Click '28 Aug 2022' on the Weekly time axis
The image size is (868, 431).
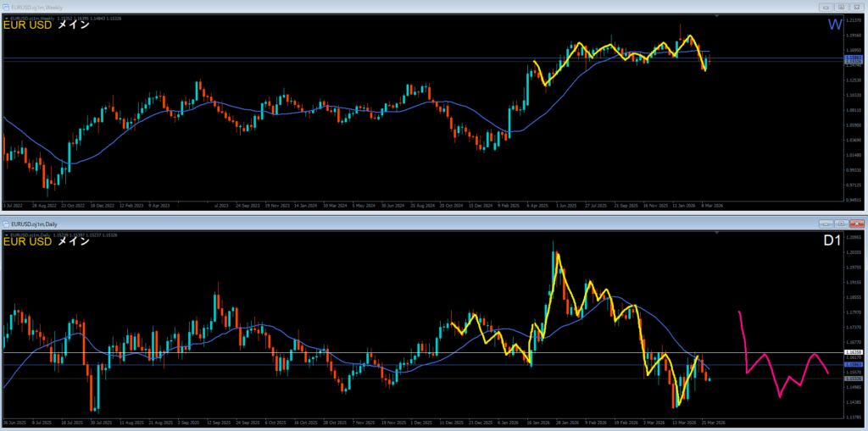[x=45, y=205]
